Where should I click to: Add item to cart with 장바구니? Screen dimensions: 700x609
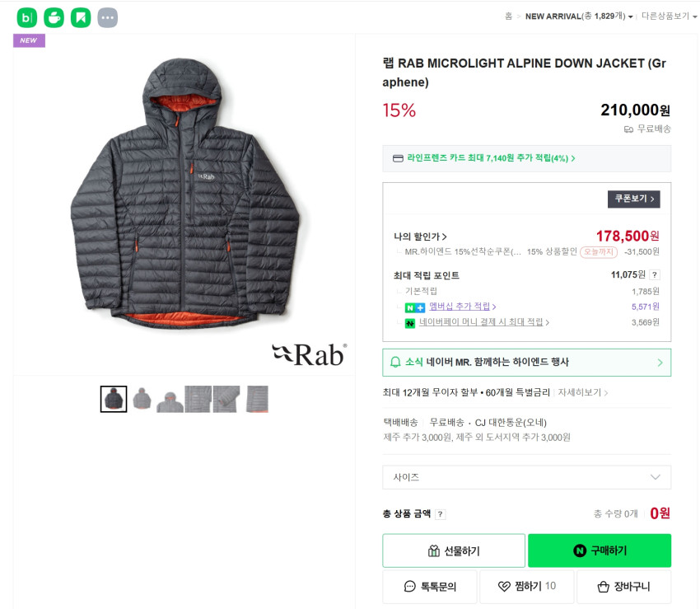[x=623, y=587]
